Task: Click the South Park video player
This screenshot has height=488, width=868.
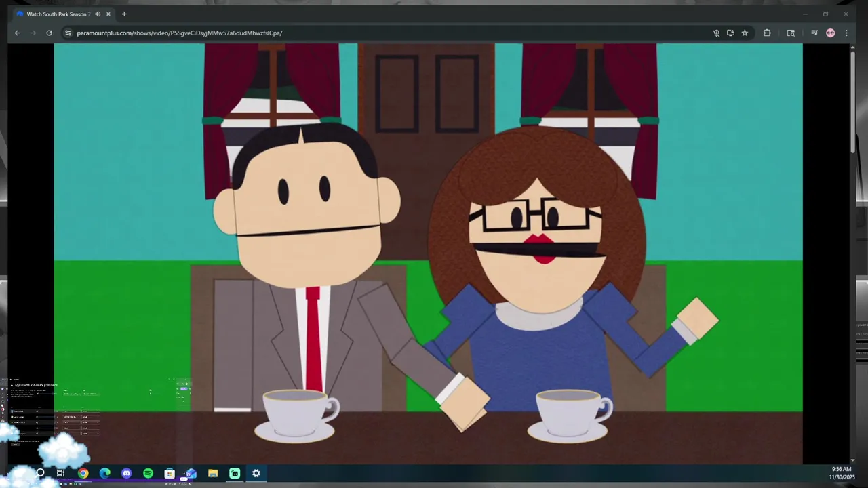Action: [428, 253]
